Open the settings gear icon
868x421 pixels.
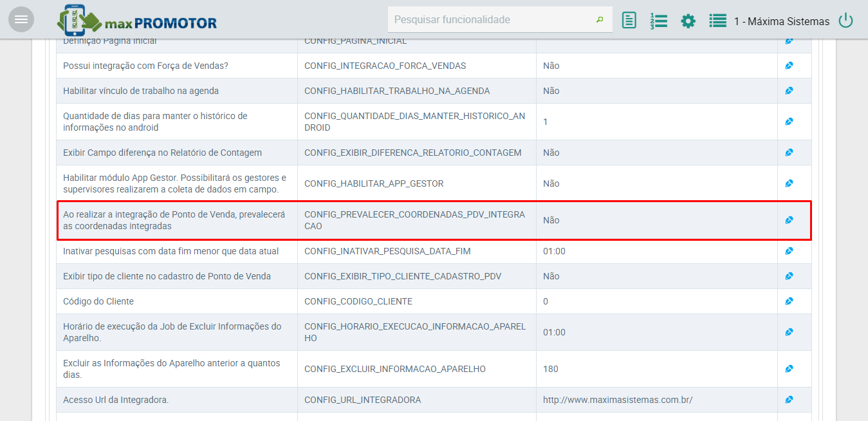pyautogui.click(x=688, y=21)
